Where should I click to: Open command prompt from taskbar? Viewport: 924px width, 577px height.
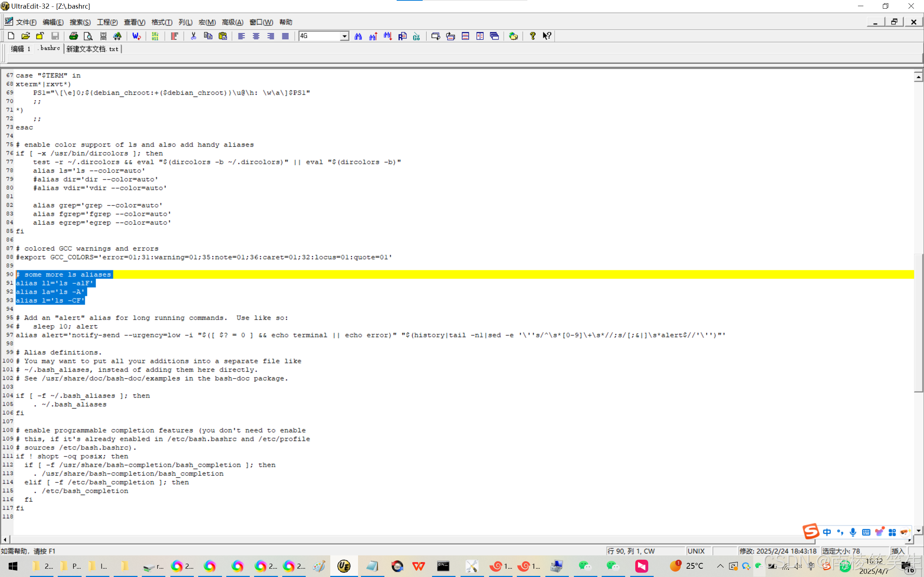(443, 566)
